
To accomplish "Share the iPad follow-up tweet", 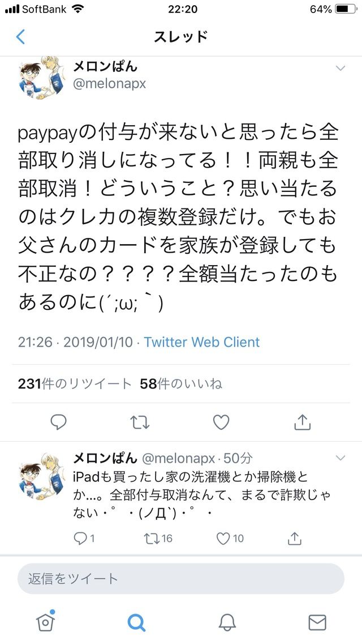I will point(294,538).
